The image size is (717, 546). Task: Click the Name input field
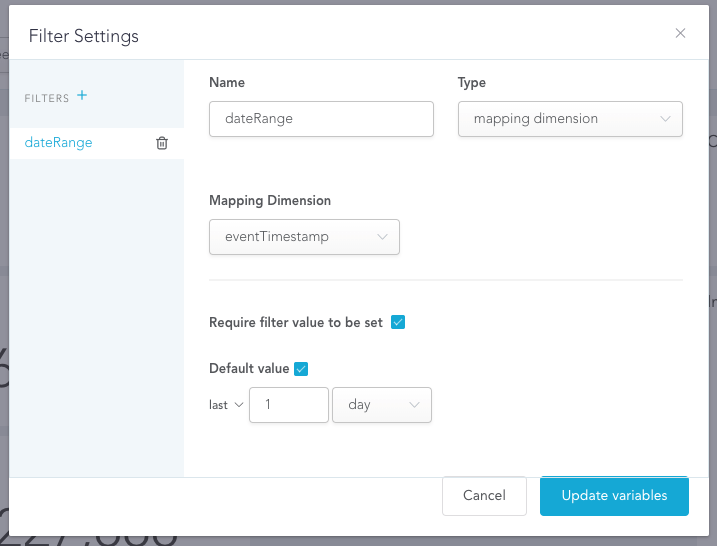point(321,118)
